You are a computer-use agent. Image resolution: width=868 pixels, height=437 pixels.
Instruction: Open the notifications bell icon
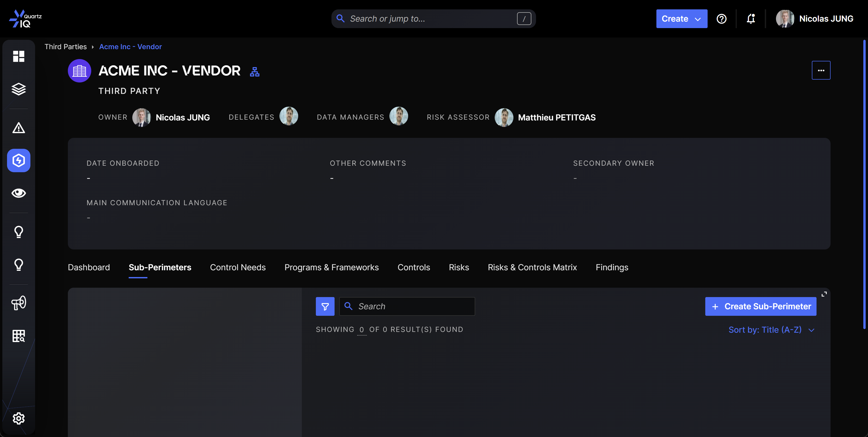point(751,18)
